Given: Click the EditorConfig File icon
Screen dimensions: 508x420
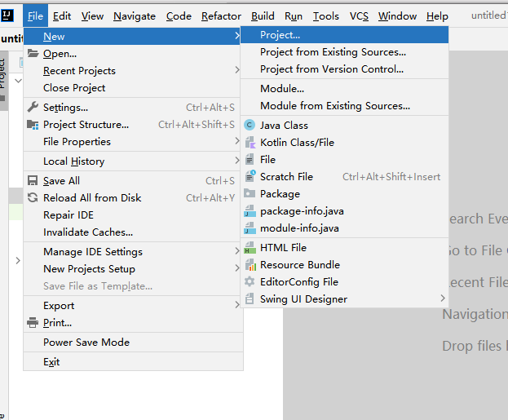Looking at the screenshot, I should tap(250, 282).
